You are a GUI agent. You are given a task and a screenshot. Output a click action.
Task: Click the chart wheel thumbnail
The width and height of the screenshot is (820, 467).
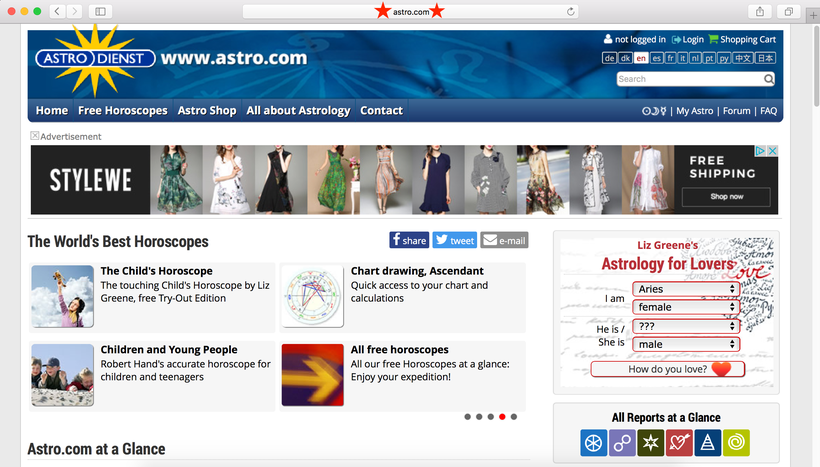(x=313, y=297)
